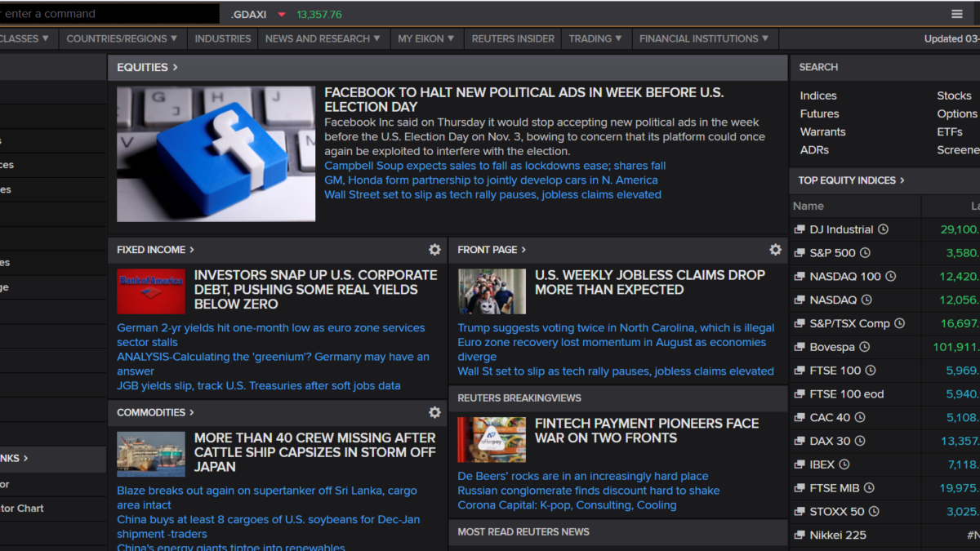Click the NASDAQ row chain icon
The image size is (980, 551).
[x=800, y=300]
